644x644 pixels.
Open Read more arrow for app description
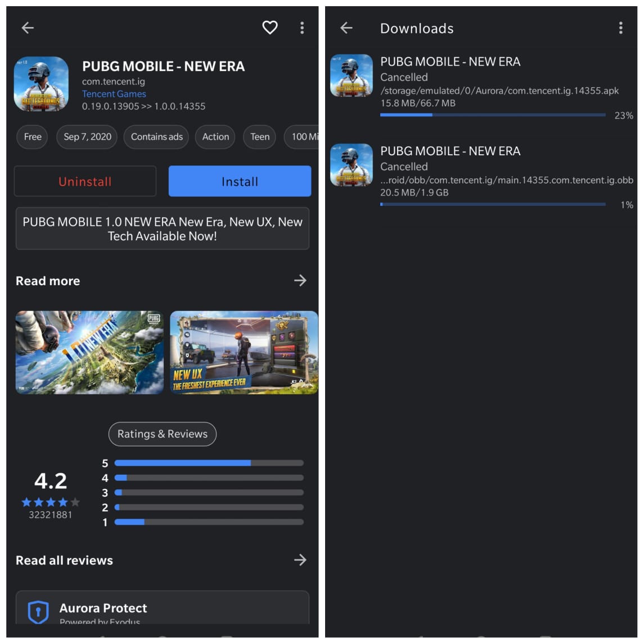point(300,281)
